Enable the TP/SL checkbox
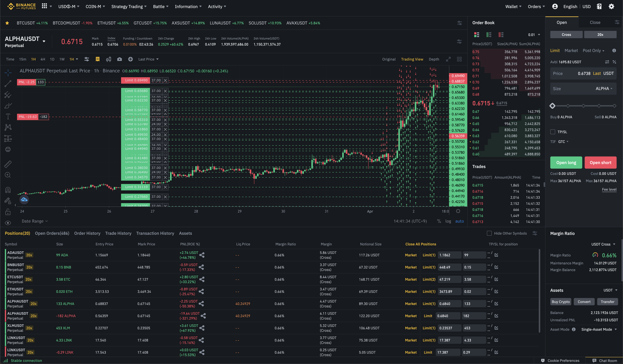Screen dimensions: 623x364 coord(553,132)
